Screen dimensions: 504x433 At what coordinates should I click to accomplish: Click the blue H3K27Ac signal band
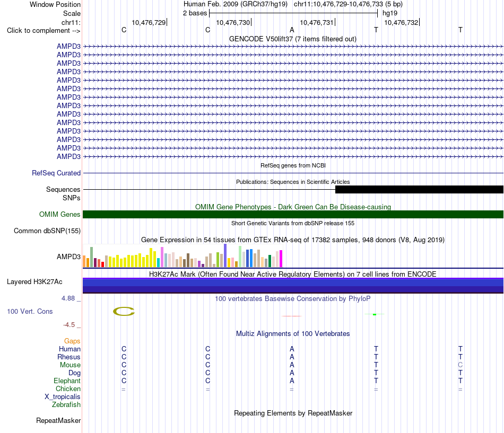coord(293,286)
